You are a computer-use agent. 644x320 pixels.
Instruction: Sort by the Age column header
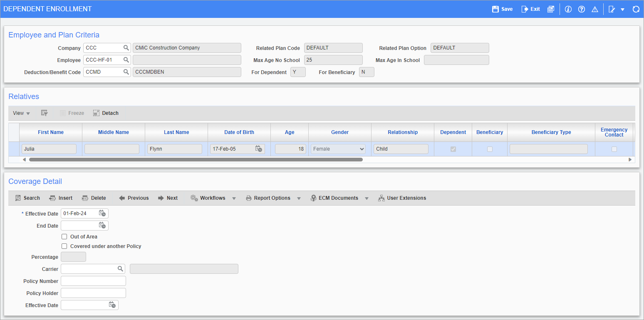click(290, 132)
